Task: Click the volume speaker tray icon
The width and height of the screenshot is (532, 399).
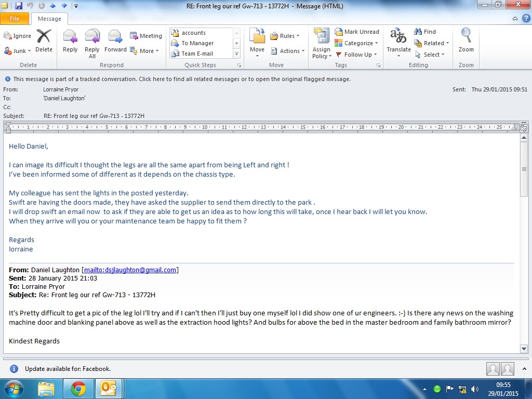Action: (x=475, y=389)
